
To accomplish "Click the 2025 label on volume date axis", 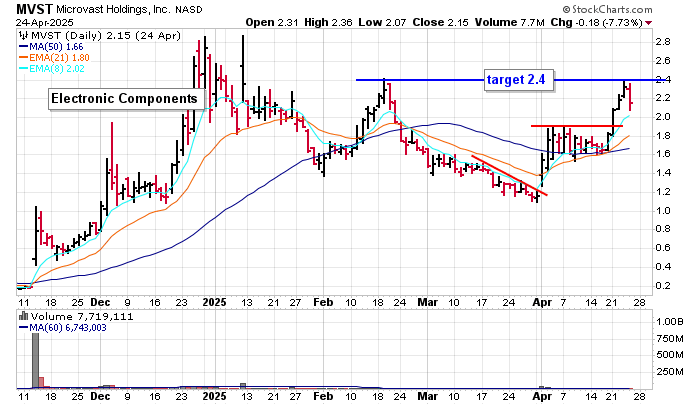I will click(x=215, y=396).
